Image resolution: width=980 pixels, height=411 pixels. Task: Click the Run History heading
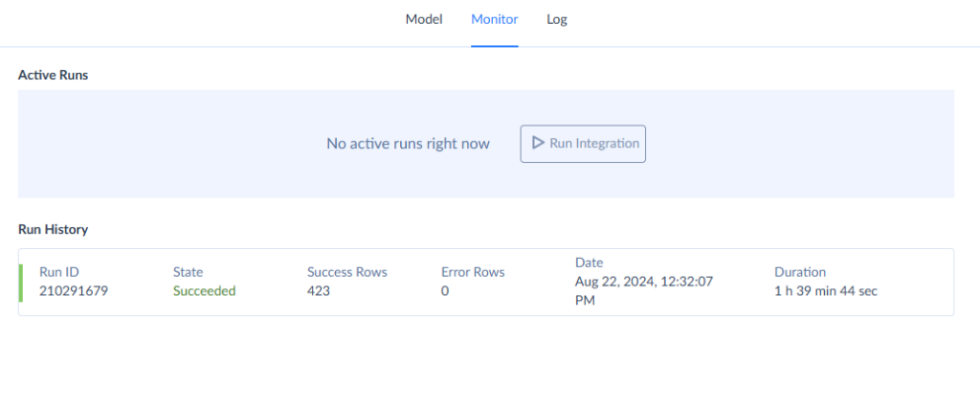point(54,230)
